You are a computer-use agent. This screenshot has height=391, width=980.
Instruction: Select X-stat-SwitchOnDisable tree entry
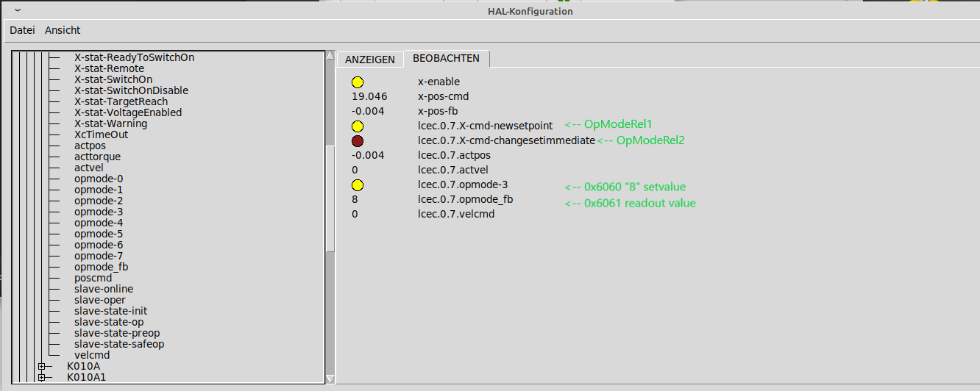click(x=131, y=90)
